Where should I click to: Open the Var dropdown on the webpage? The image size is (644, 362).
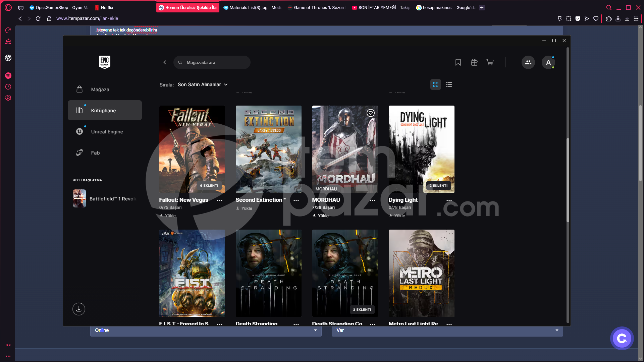click(x=447, y=330)
